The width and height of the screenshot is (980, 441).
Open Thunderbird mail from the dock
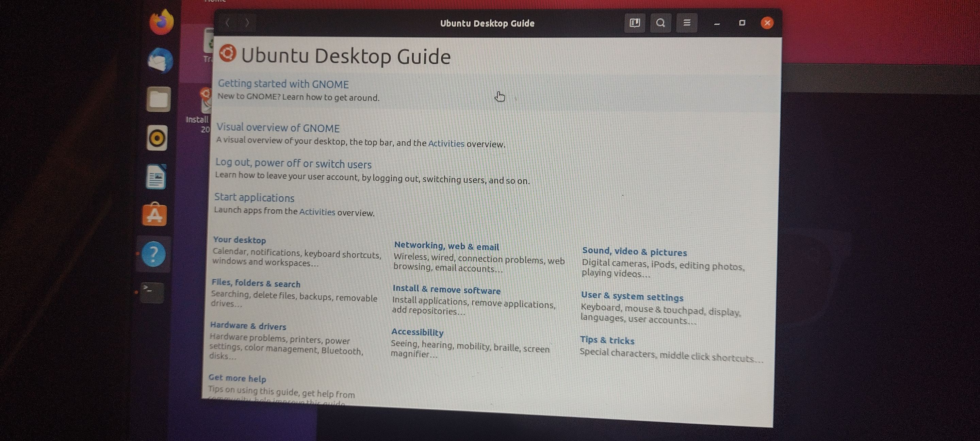160,61
